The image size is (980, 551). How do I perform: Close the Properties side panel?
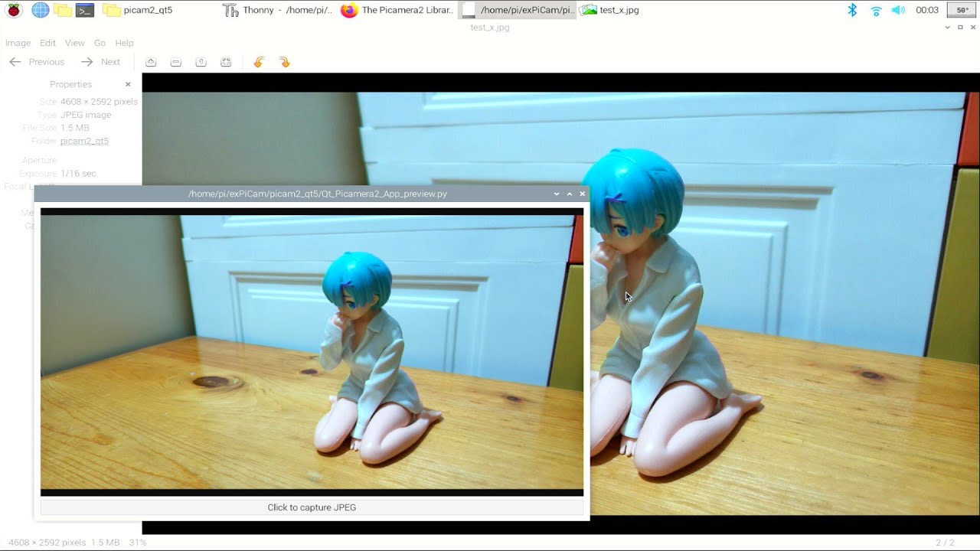pos(128,84)
